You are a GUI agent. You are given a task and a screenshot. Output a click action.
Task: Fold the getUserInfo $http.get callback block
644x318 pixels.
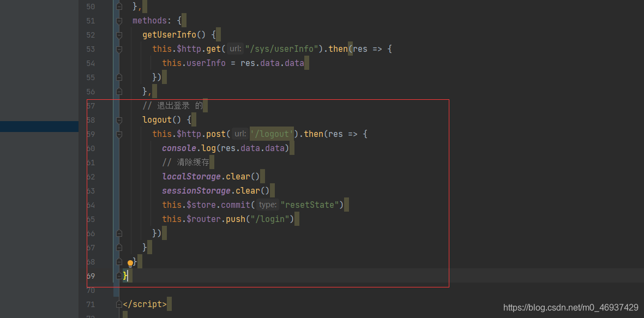point(119,49)
